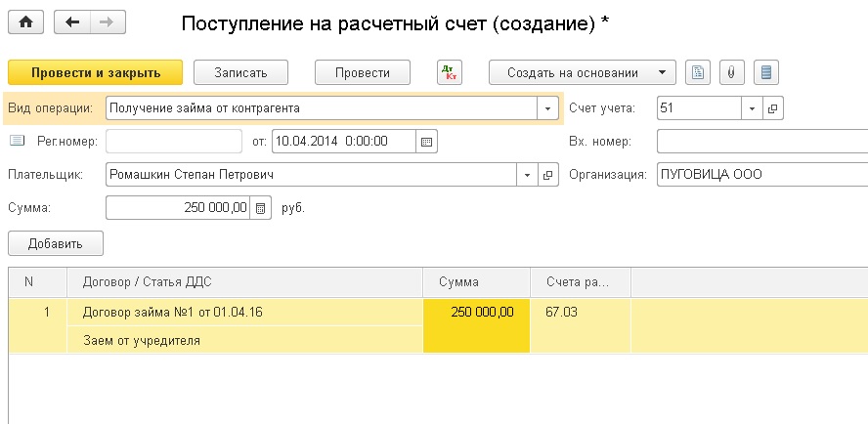The height and width of the screenshot is (424, 868).
Task: Click the Записать button
Action: (242, 72)
